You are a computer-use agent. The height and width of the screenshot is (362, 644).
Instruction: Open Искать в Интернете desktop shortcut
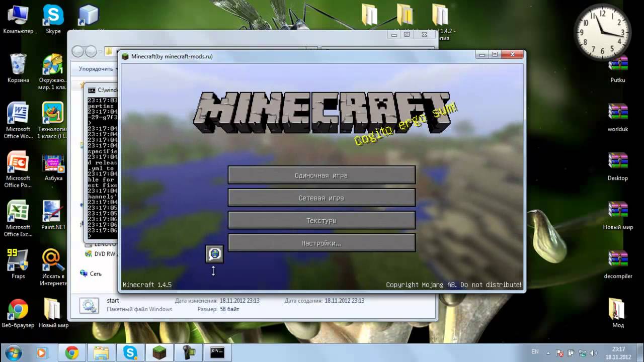(53, 268)
